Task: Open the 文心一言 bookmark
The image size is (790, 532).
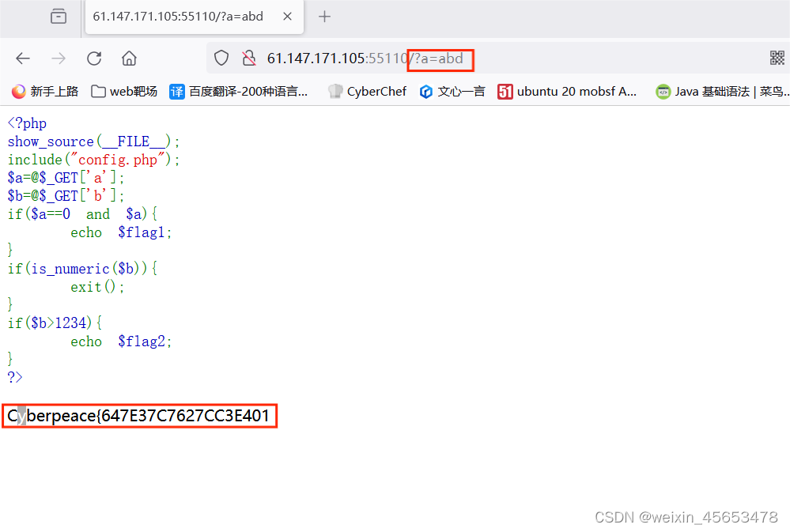Action: click(452, 91)
